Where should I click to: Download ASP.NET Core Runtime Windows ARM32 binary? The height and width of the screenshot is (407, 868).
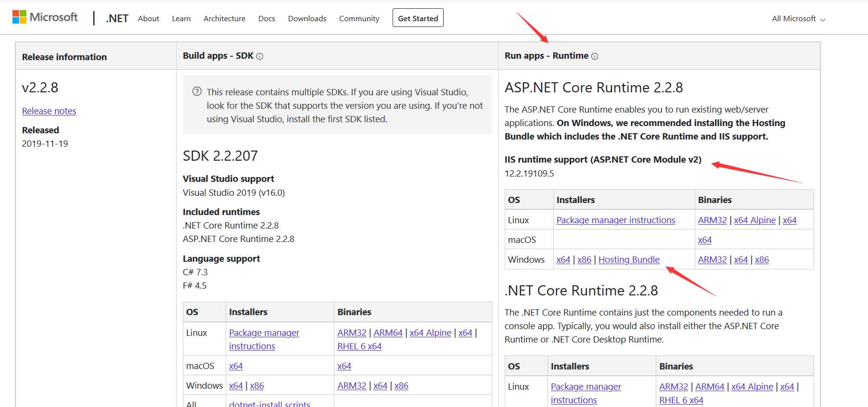point(712,259)
